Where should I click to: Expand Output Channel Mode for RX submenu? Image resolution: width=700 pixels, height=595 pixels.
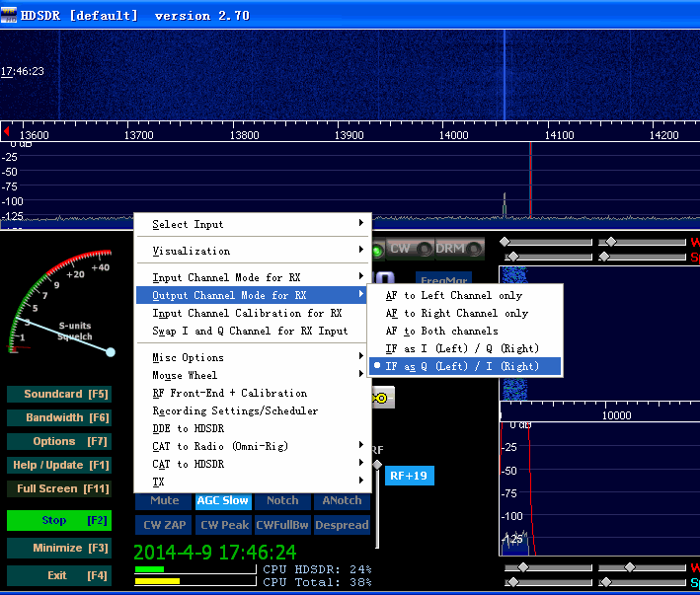pos(253,295)
